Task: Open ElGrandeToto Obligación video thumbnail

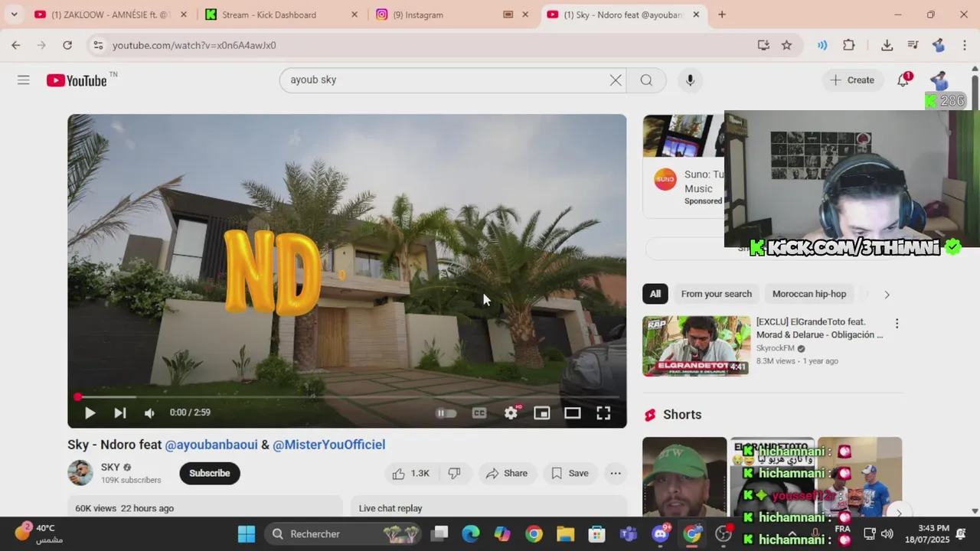Action: (696, 346)
